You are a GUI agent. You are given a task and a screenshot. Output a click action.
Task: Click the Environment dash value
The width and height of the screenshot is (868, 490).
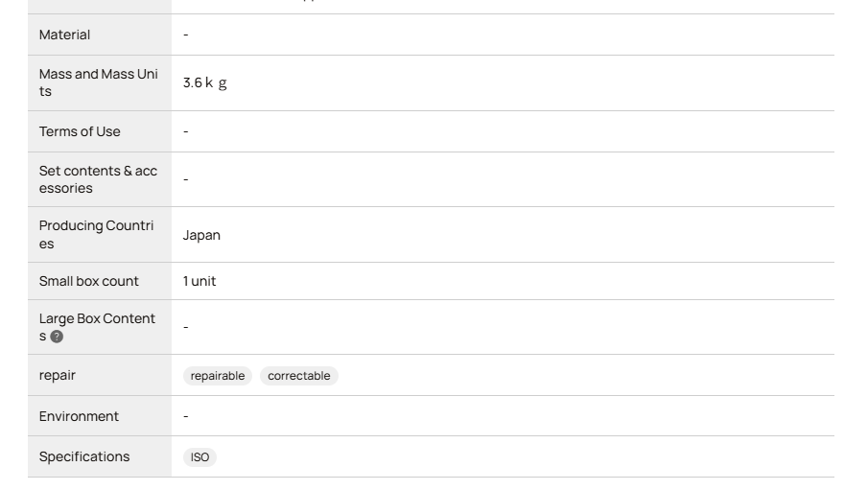[186, 416]
